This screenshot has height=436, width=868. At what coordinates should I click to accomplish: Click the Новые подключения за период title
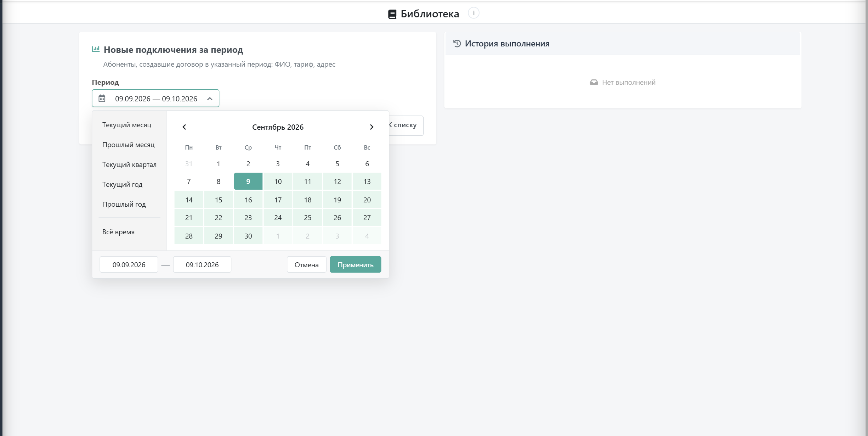click(173, 50)
